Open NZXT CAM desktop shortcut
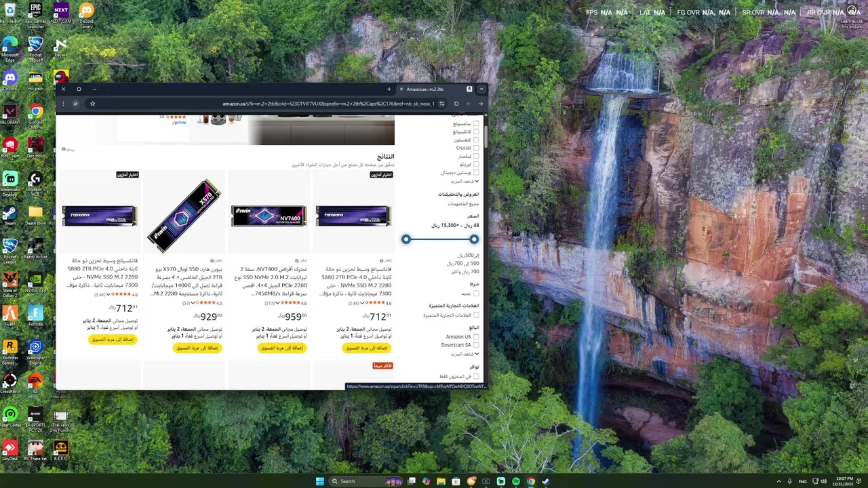This screenshot has height=488, width=868. (x=61, y=14)
